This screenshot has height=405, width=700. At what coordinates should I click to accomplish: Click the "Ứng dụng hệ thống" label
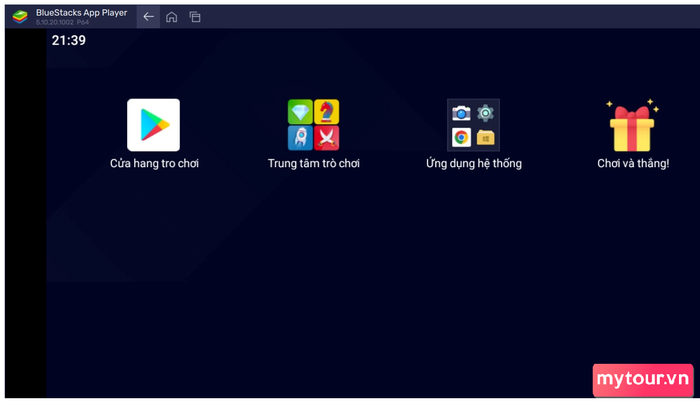point(474,163)
